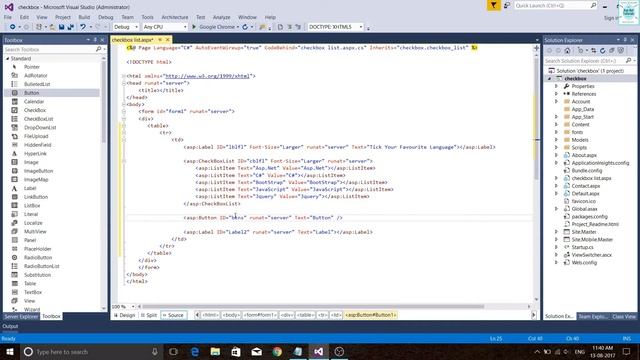Click in the Search Toolbox field

pos(49,49)
